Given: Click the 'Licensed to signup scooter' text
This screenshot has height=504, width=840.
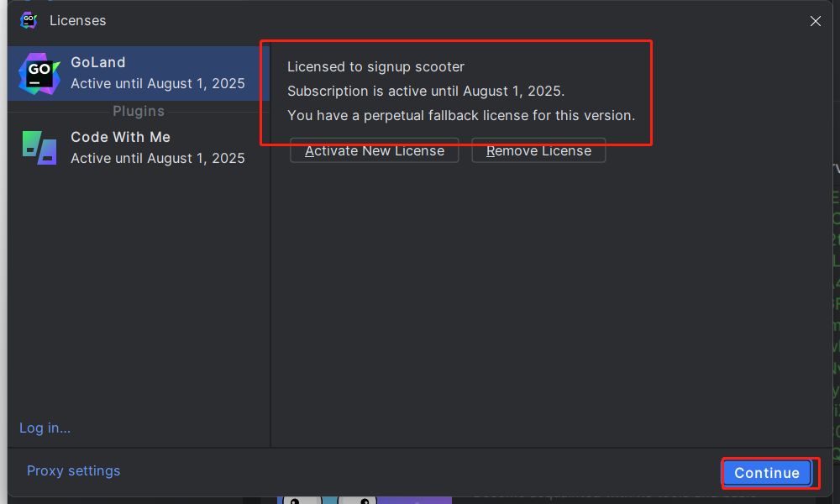Looking at the screenshot, I should (x=375, y=66).
